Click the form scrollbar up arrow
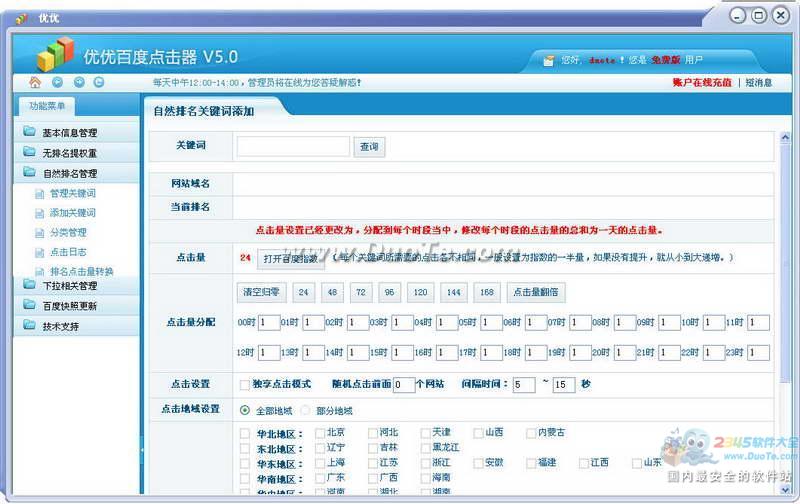The image size is (800, 504). pyautogui.click(x=785, y=138)
